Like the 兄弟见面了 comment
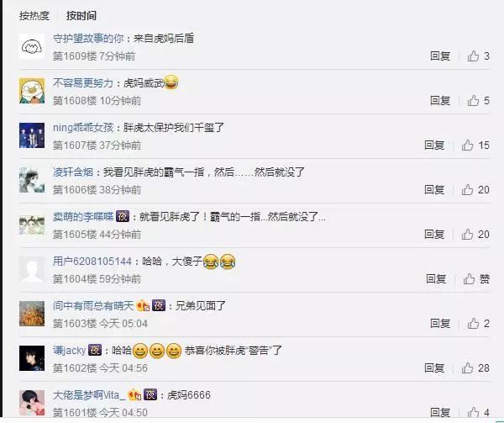 click(478, 323)
